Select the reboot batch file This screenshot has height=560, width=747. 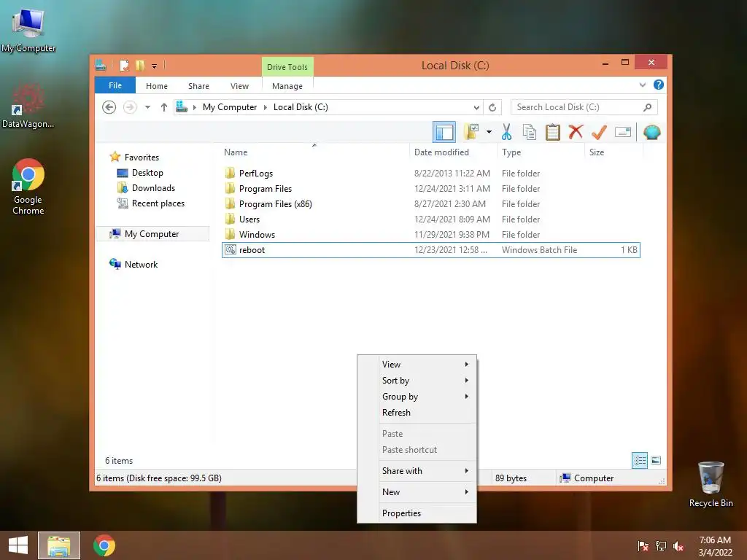(430, 250)
